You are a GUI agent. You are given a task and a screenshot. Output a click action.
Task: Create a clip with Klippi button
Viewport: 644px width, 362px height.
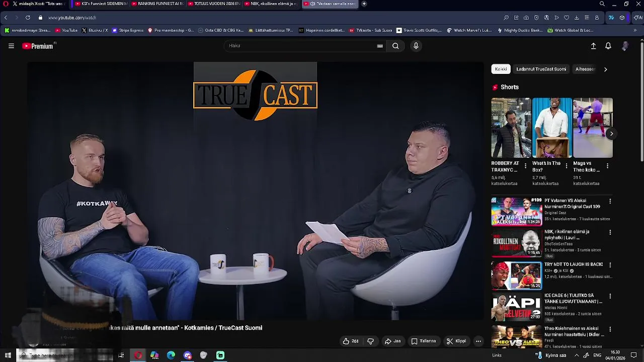(x=456, y=341)
